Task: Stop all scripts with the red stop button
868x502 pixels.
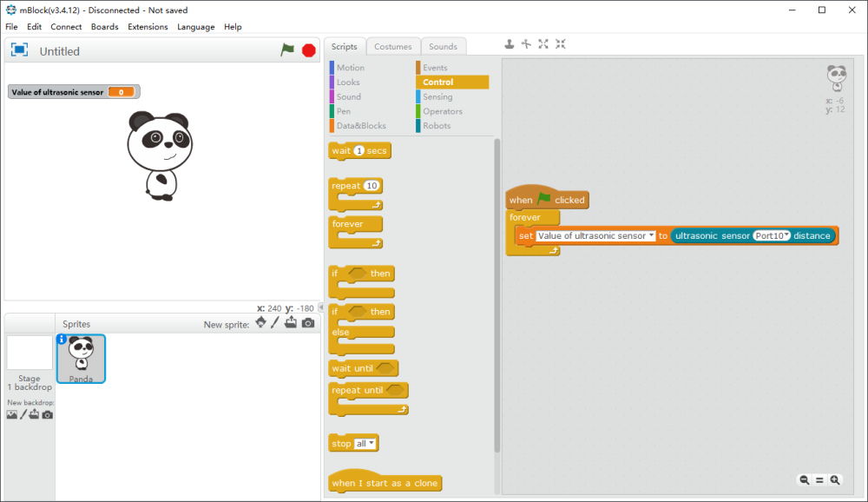Action: click(x=309, y=50)
